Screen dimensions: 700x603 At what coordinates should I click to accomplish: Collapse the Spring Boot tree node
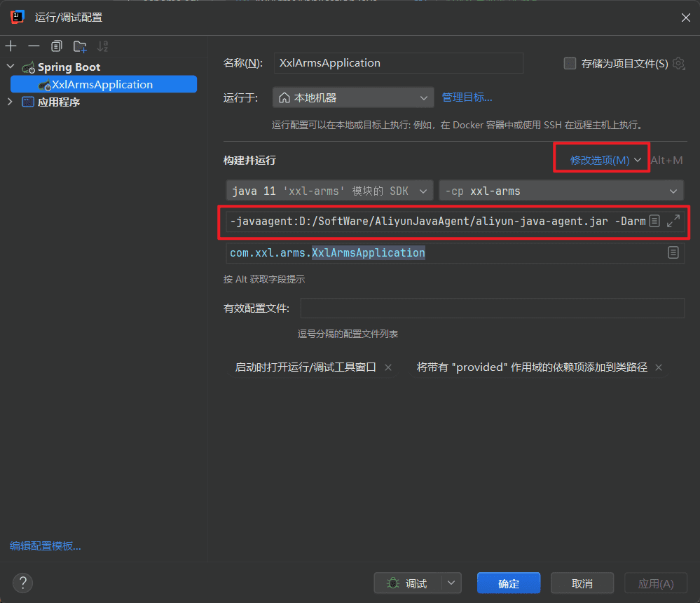click(11, 67)
